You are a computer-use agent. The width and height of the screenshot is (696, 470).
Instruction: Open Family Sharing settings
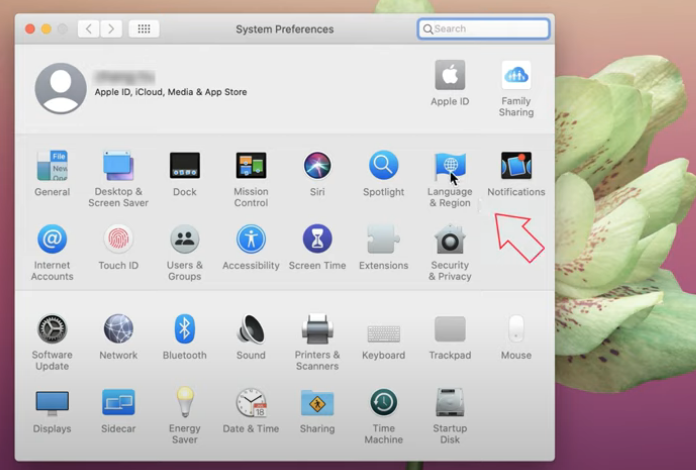pos(516,76)
